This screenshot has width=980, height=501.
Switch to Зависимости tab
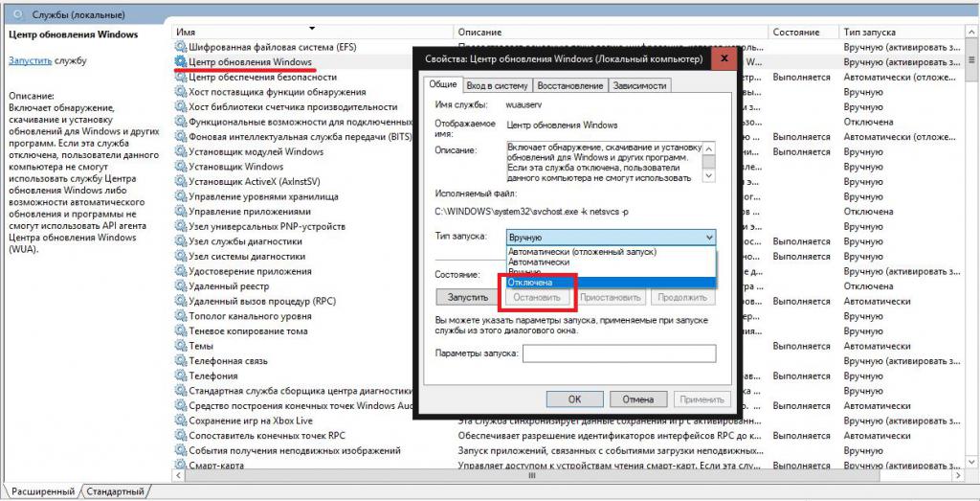coord(639,85)
